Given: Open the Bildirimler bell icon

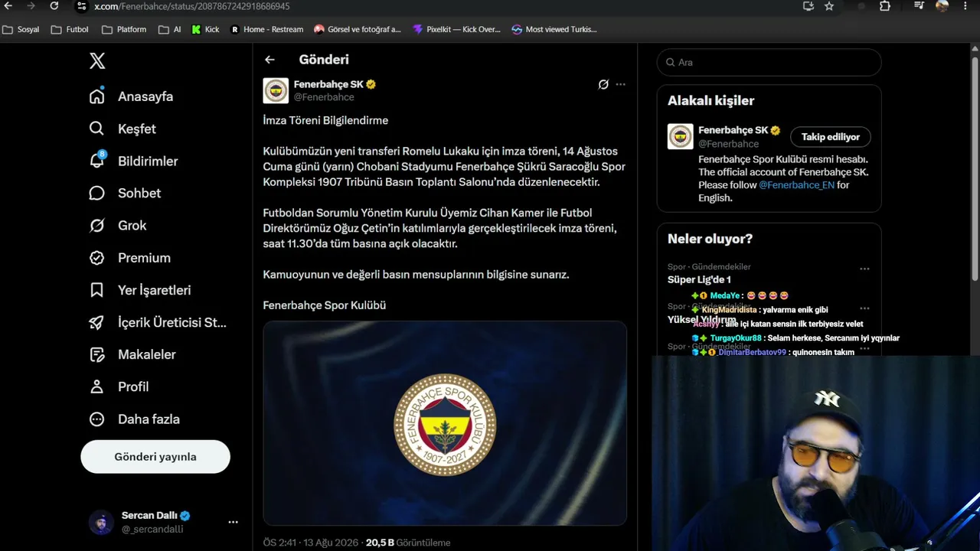Looking at the screenshot, I should point(96,161).
